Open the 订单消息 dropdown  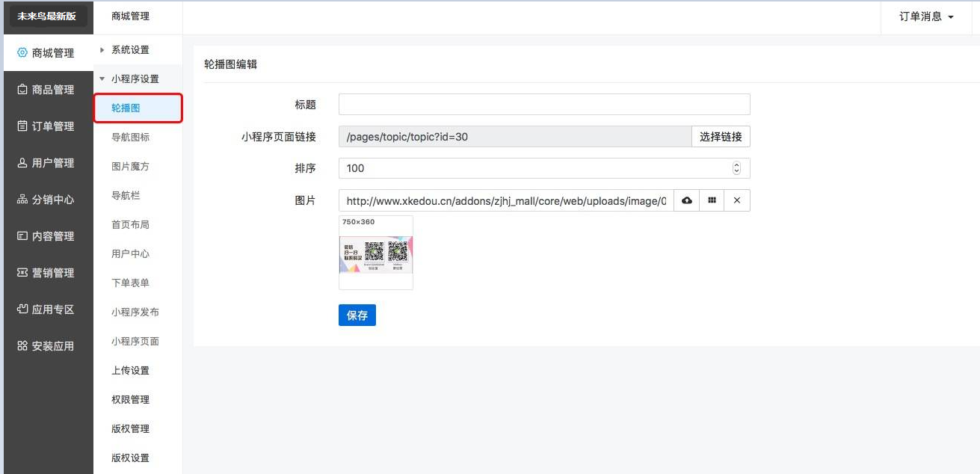pyautogui.click(x=926, y=16)
